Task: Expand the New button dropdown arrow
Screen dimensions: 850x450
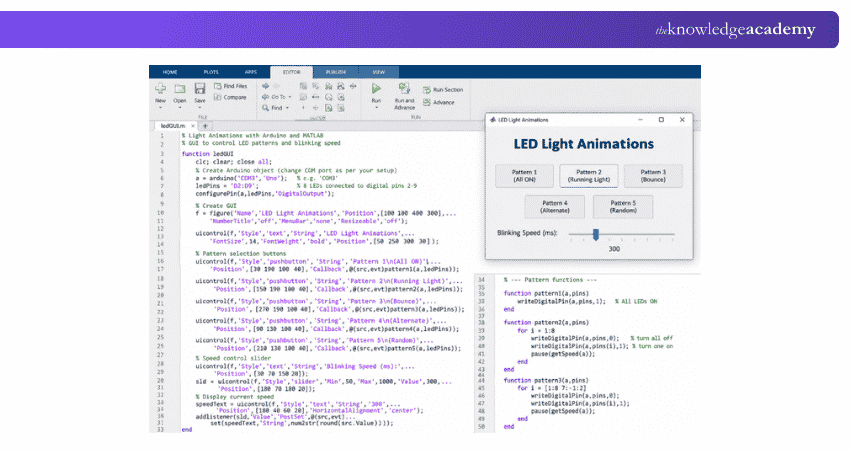Action: (x=160, y=108)
